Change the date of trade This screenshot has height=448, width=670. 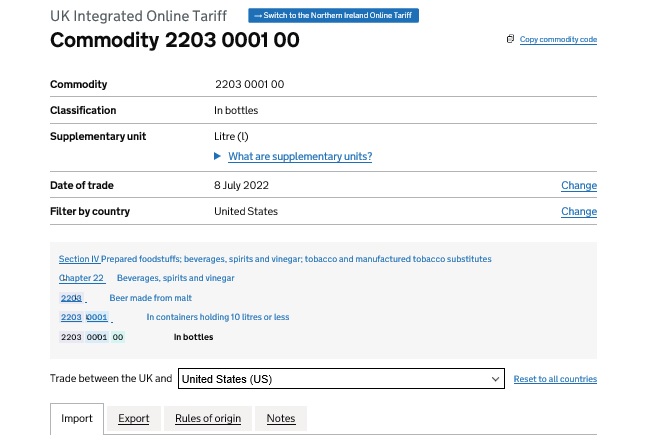point(578,186)
